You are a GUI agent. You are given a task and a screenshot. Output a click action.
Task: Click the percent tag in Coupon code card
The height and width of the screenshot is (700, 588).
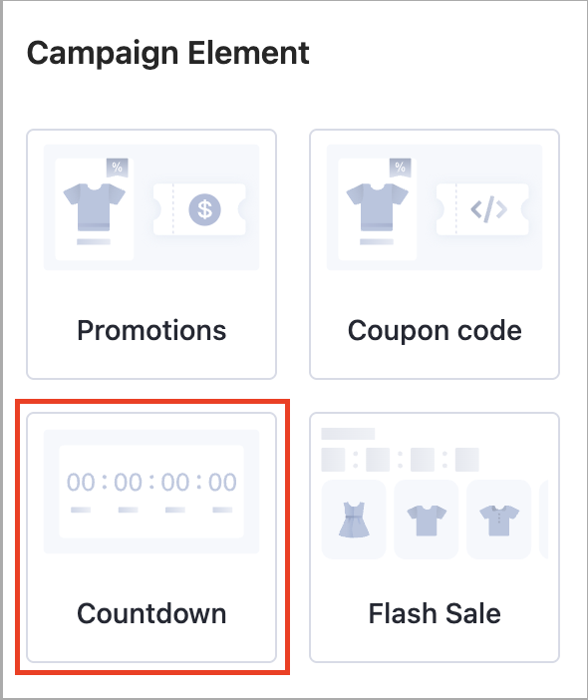pos(401,168)
